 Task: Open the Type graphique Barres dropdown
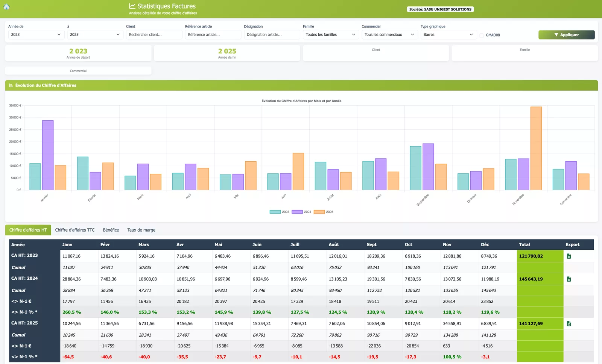(448, 35)
